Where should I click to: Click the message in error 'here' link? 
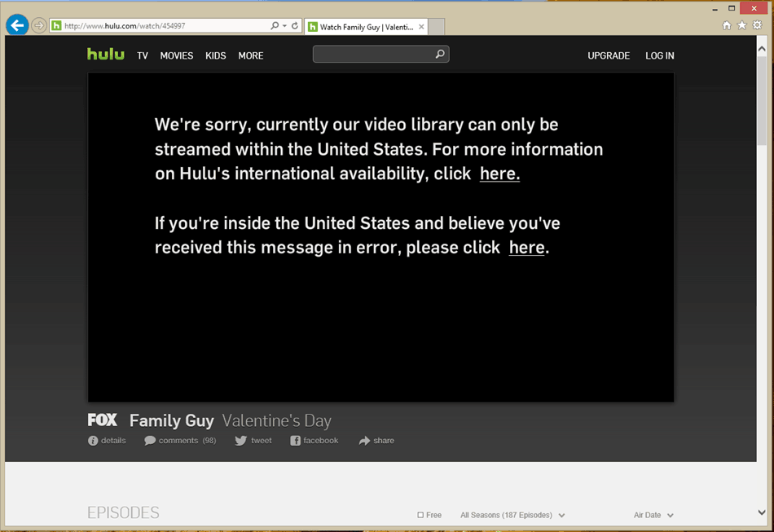click(526, 248)
